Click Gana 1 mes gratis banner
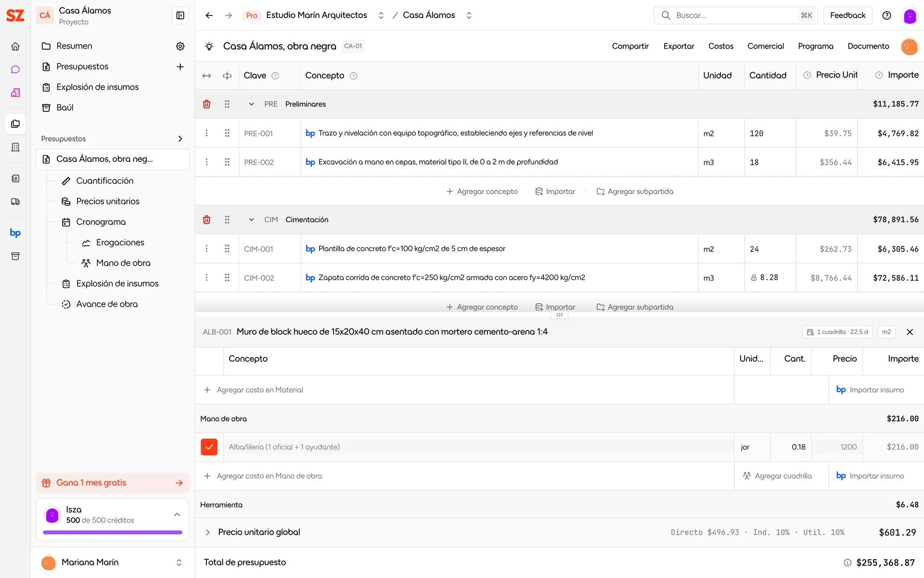The width and height of the screenshot is (924, 578). point(113,483)
